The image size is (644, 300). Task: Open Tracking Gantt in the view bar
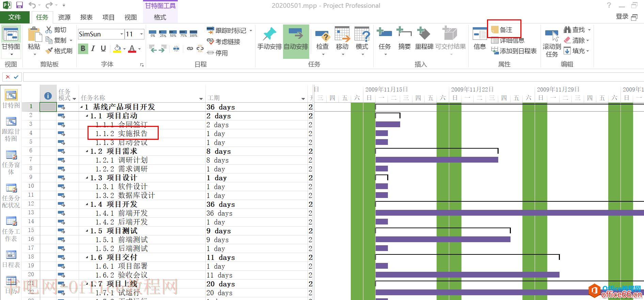11,129
